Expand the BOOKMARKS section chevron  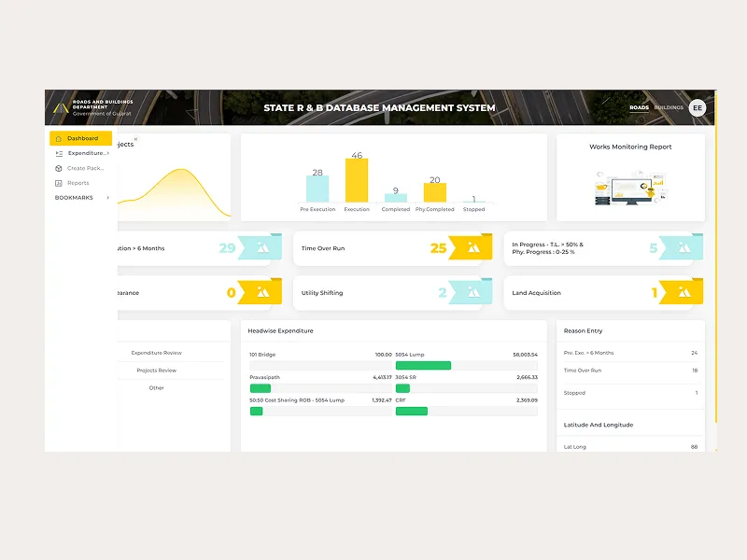click(x=107, y=198)
